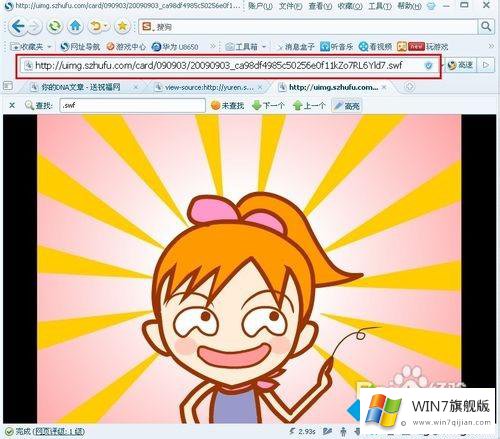The width and height of the screenshot is (500, 439).
Task: Go to the home page icon
Action: click(x=75, y=26)
